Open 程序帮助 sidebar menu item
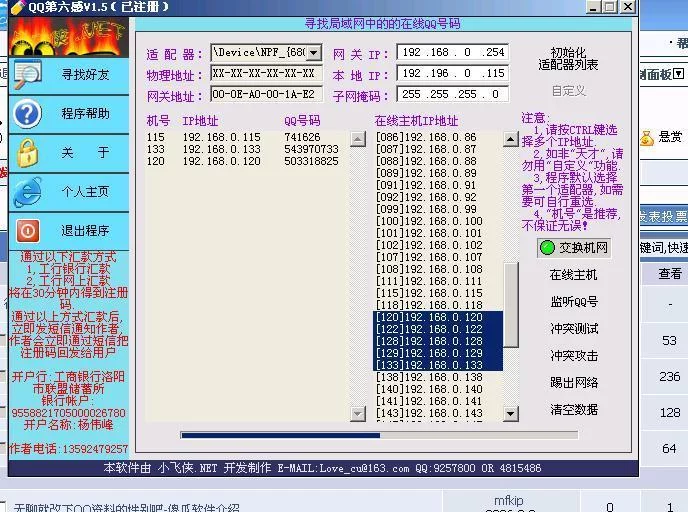The width and height of the screenshot is (688, 512). (x=69, y=114)
